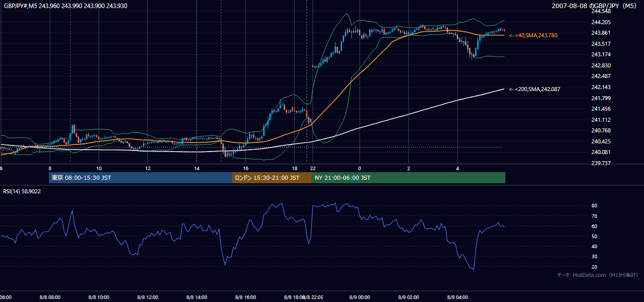Click the 8/8 10:00 bottom time label
Viewport: 644px width, 302px height.
pos(99,297)
